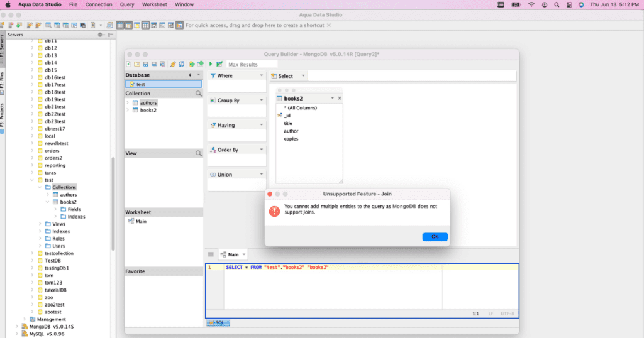Click the Union panel icon
Screen dimensions: 644x338
pyautogui.click(x=213, y=175)
